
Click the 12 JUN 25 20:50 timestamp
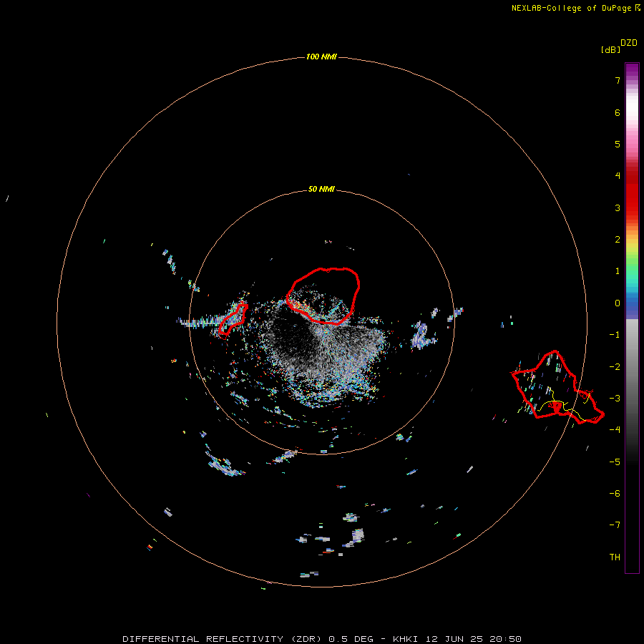pyautogui.click(x=473, y=639)
